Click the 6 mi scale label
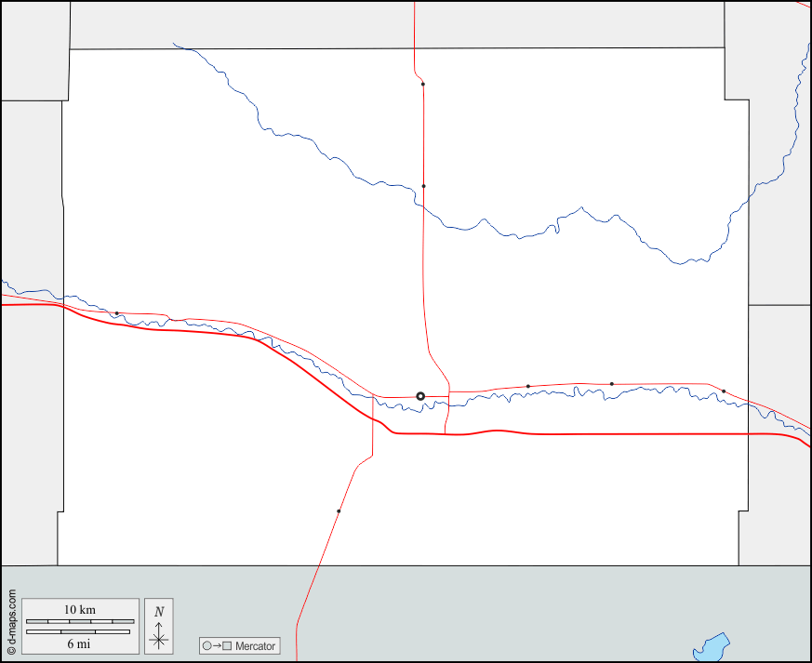Image resolution: width=812 pixels, height=663 pixels. (x=79, y=643)
